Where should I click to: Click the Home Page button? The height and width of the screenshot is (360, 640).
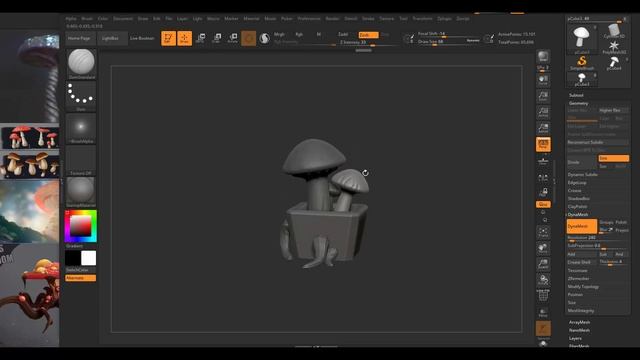coord(80,38)
